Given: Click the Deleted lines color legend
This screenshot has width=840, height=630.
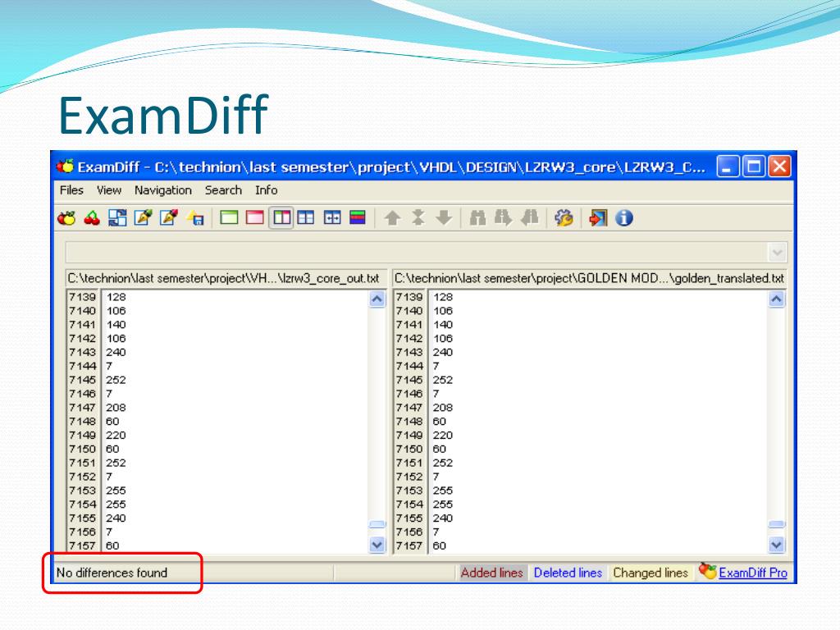Looking at the screenshot, I should tap(568, 573).
